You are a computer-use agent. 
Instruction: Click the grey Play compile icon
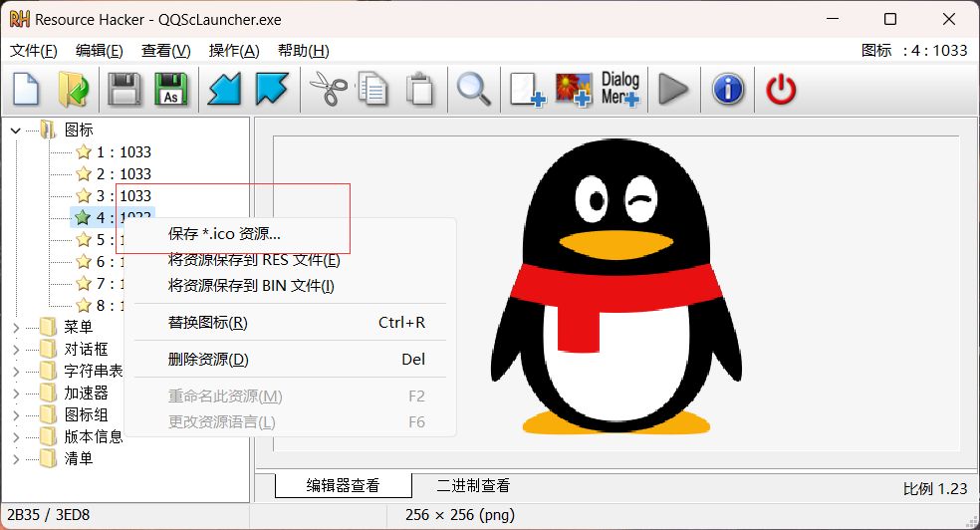point(673,90)
